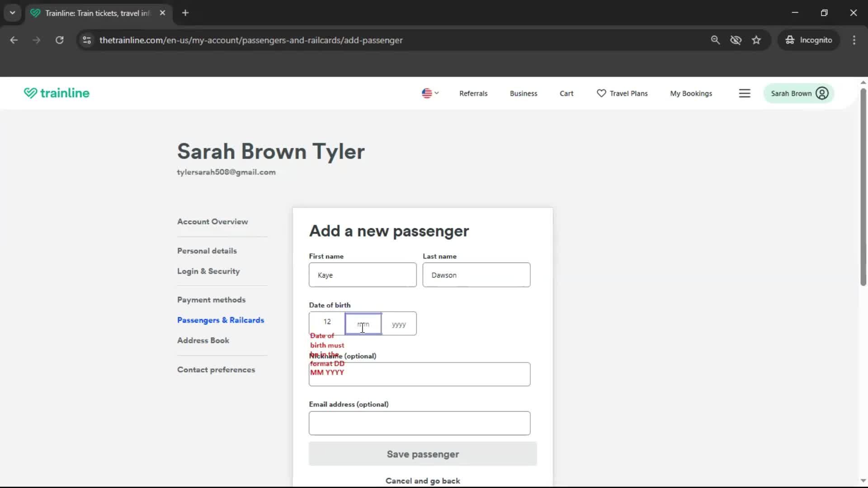Click the Save passenger button
This screenshot has height=488, width=868.
pos(422,454)
